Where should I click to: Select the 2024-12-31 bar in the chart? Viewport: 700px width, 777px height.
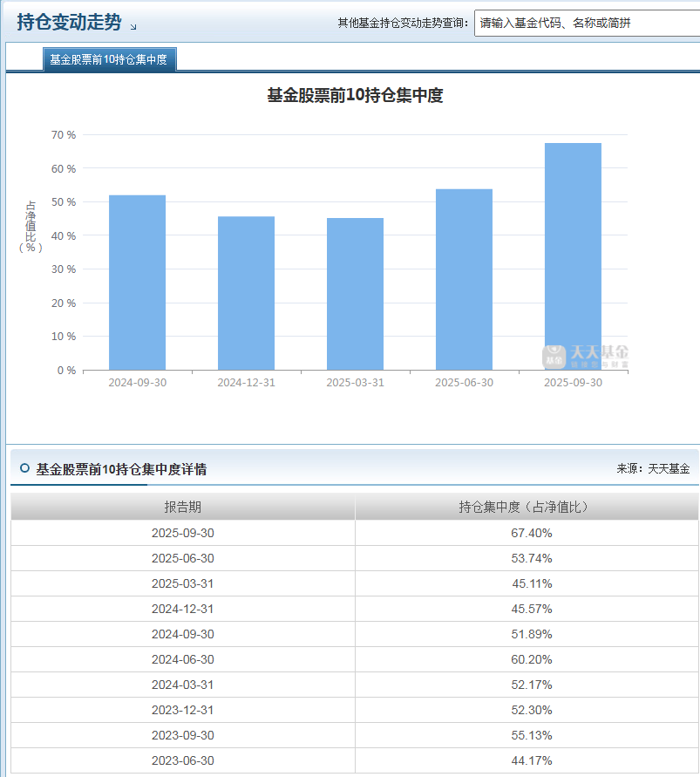coord(246,292)
